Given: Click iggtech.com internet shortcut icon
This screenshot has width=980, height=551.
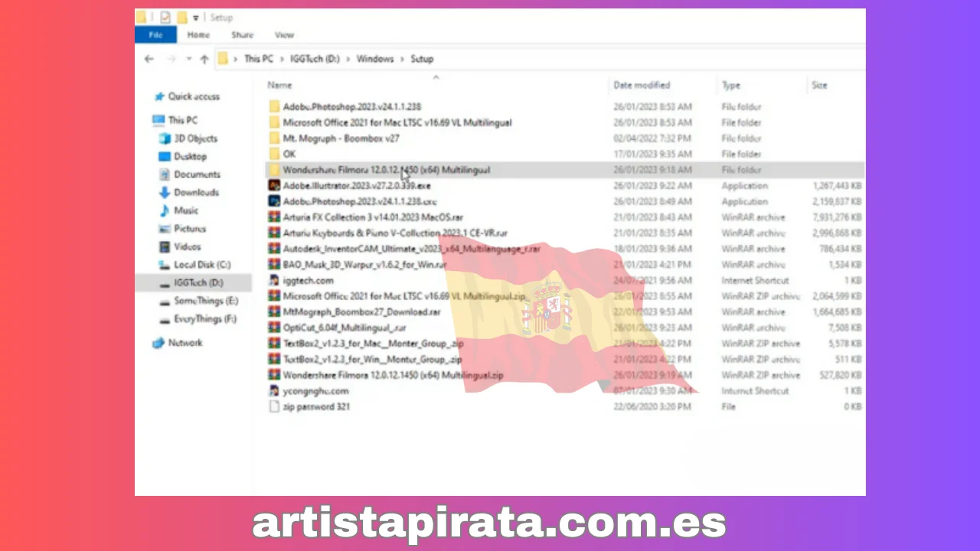Looking at the screenshot, I should click(274, 280).
